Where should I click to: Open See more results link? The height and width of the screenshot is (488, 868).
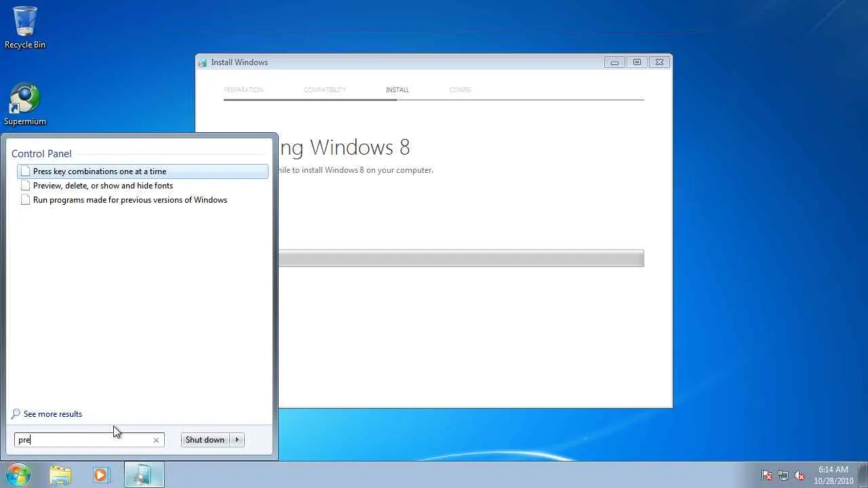[x=53, y=414]
